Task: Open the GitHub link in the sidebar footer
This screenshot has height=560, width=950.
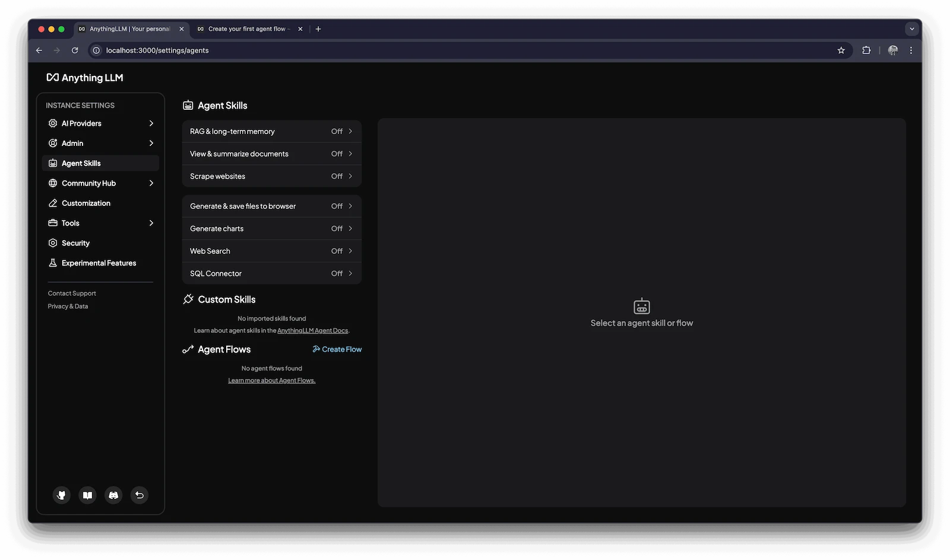Action: pos(61,495)
